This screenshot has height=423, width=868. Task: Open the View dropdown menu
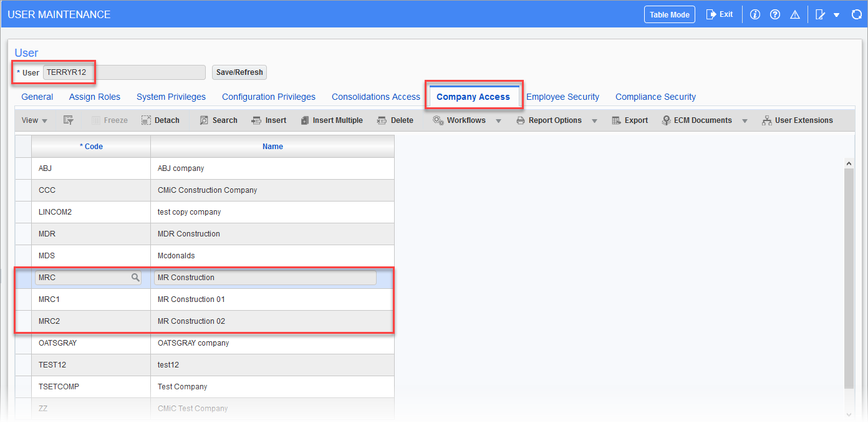[x=35, y=120]
